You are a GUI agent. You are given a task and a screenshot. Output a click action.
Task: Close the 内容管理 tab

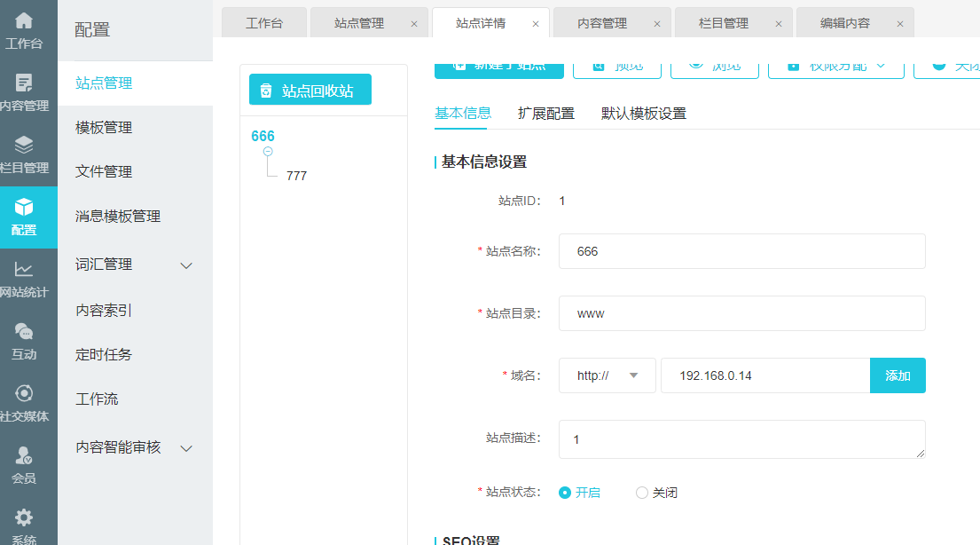[656, 24]
